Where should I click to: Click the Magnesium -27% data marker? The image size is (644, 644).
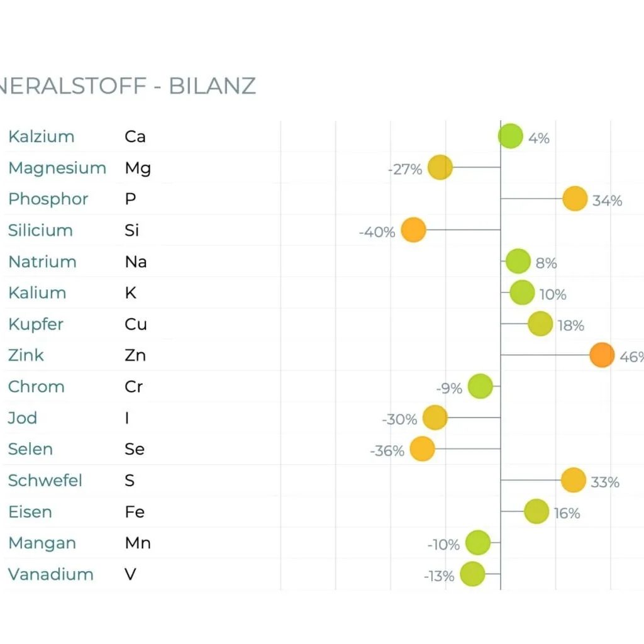coord(440,167)
